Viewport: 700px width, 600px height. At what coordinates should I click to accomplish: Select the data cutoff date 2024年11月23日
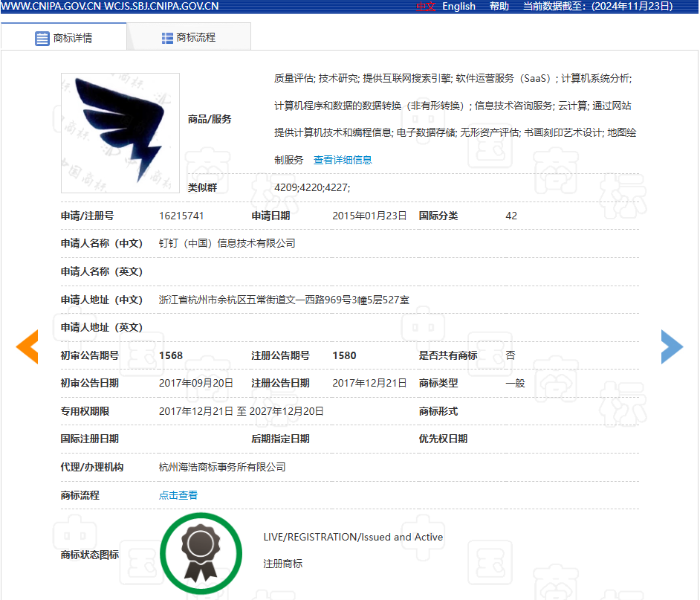[x=632, y=6]
